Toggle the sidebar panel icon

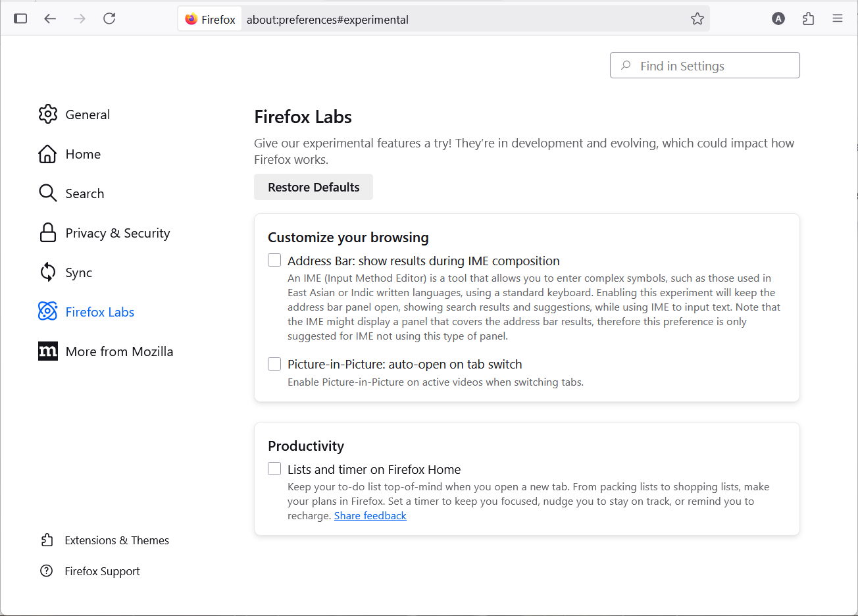pos(20,18)
